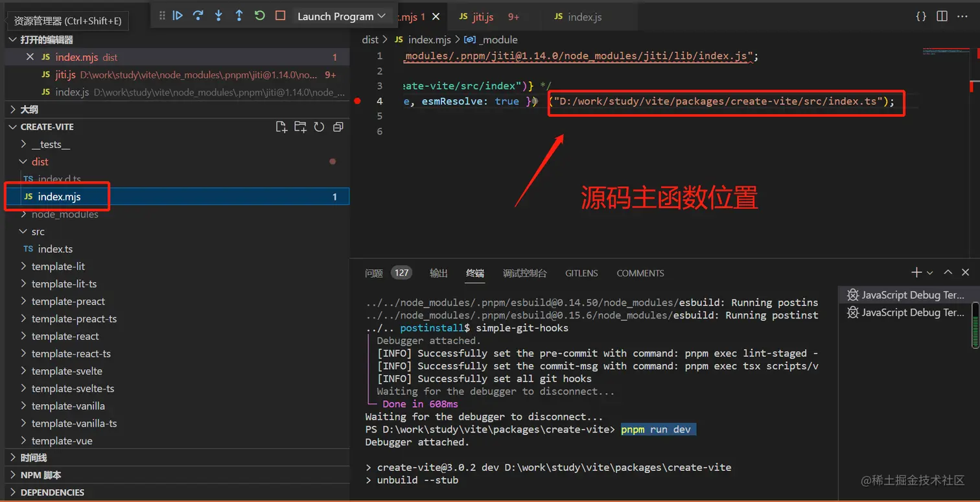The image size is (980, 502).
Task: Collapse all folders in explorer
Action: (x=338, y=127)
